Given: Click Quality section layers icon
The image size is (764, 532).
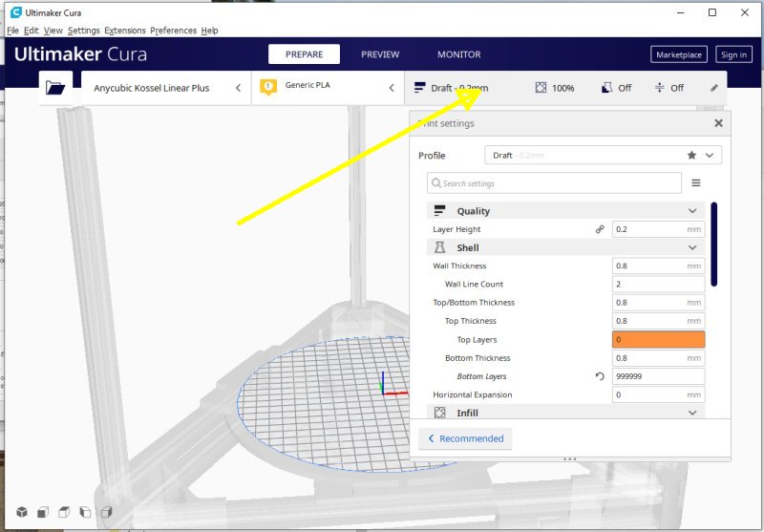Looking at the screenshot, I should coord(439,210).
